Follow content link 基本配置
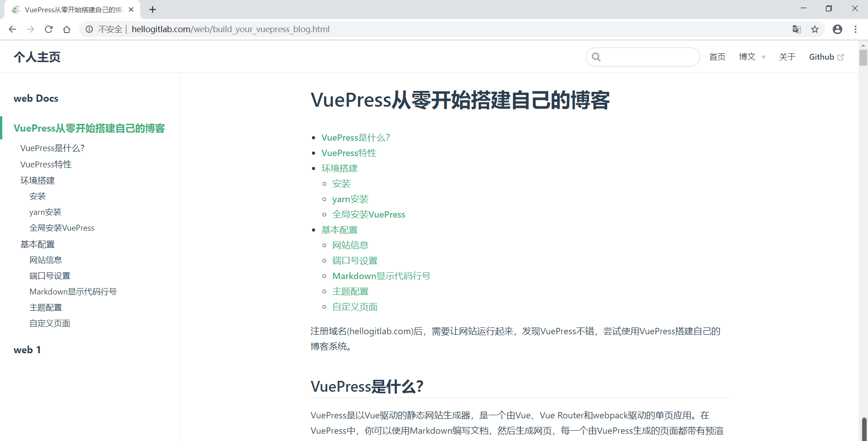This screenshot has height=441, width=868. (340, 230)
